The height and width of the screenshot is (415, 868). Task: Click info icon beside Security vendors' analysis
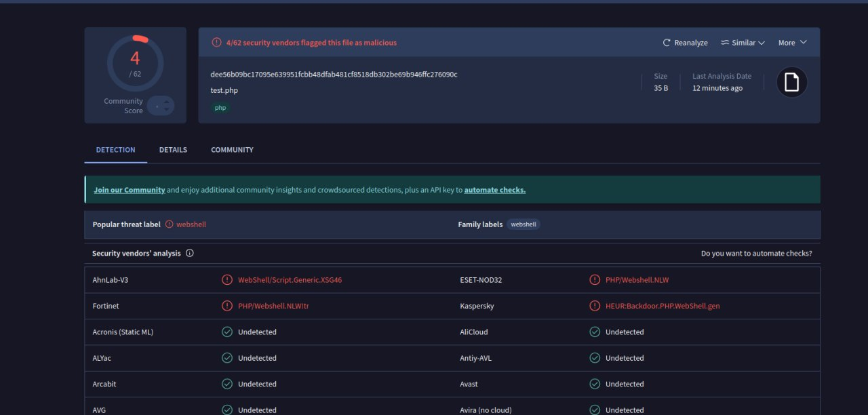coord(190,253)
